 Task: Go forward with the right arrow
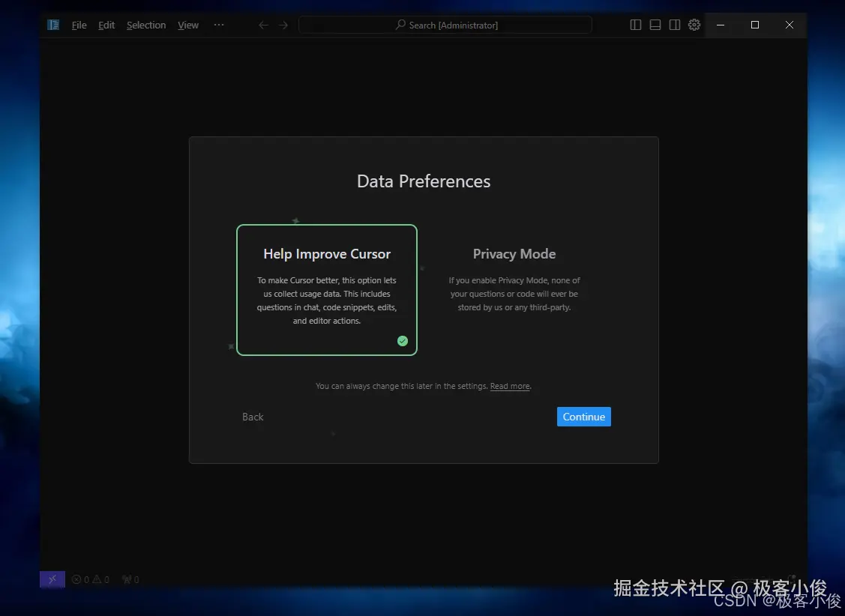[x=283, y=25]
